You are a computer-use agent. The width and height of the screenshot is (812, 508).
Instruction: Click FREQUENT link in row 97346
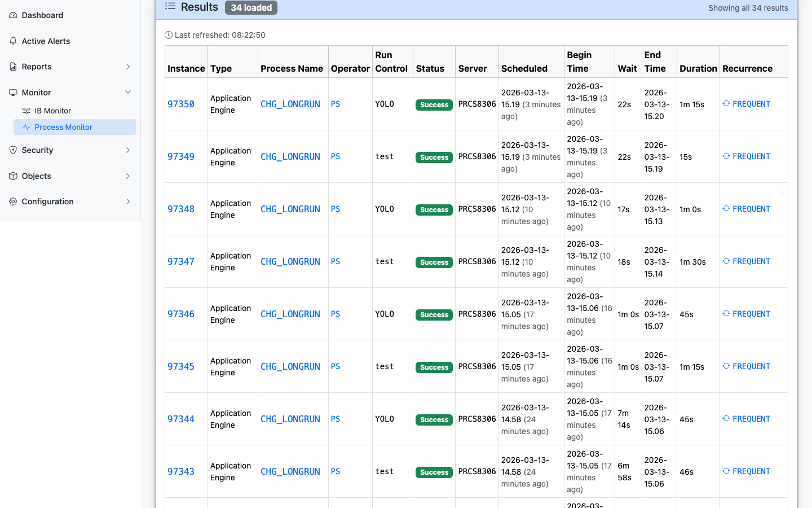[751, 314]
